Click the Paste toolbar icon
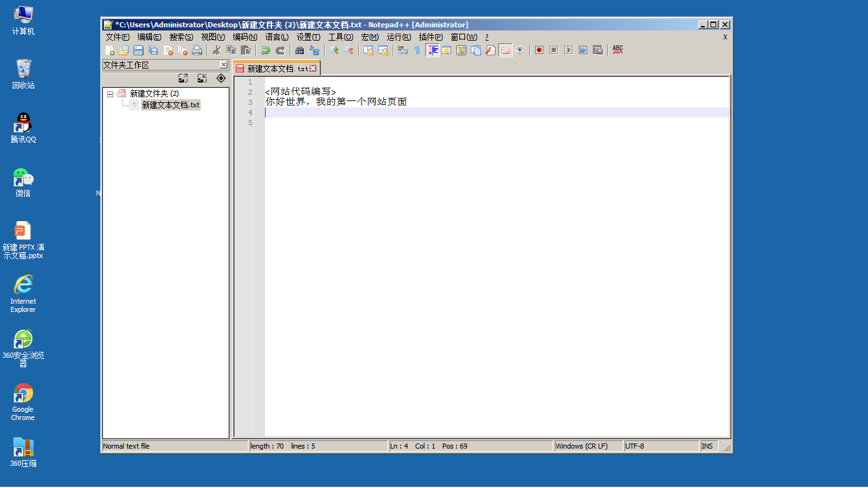Viewport: 868px width, 488px height. (246, 50)
